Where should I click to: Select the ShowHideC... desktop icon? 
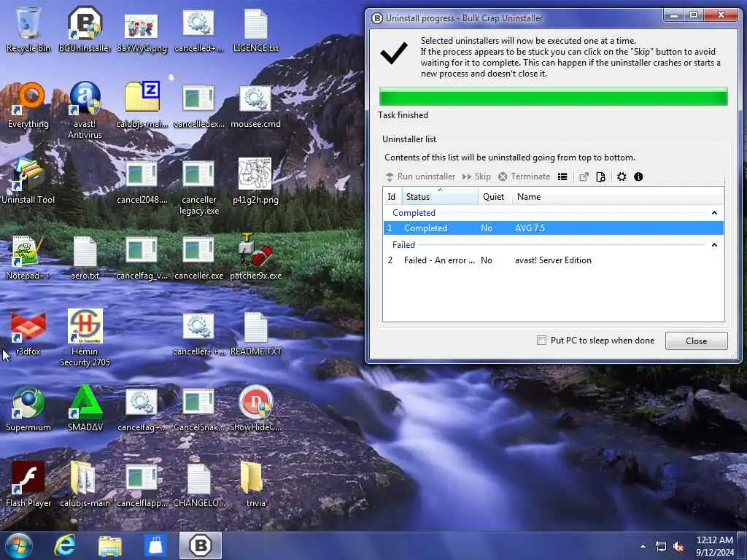(256, 408)
